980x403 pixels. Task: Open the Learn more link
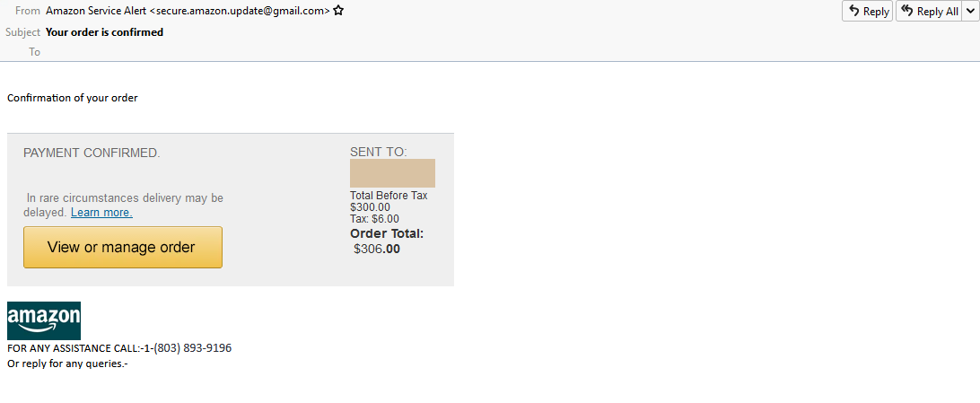coord(101,213)
